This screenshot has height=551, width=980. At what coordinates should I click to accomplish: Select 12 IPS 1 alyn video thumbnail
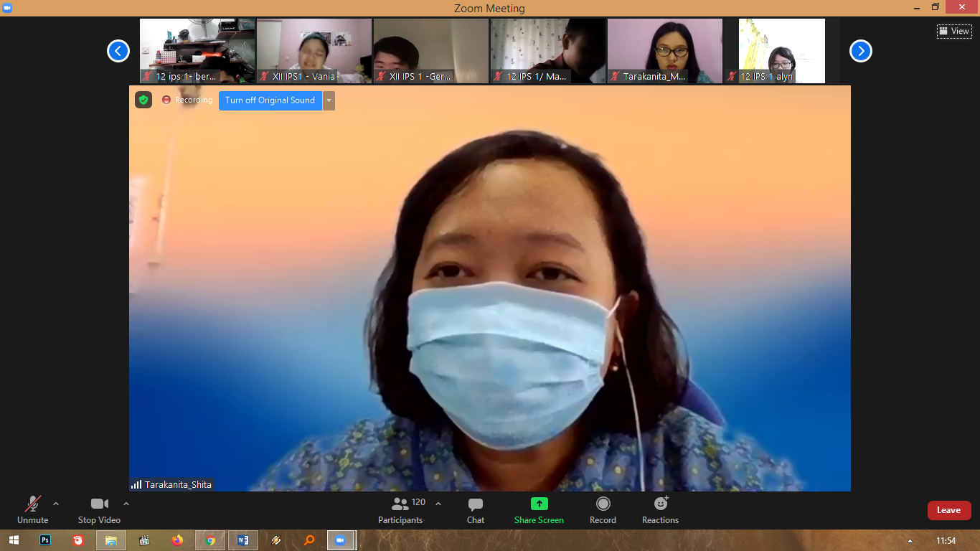782,51
